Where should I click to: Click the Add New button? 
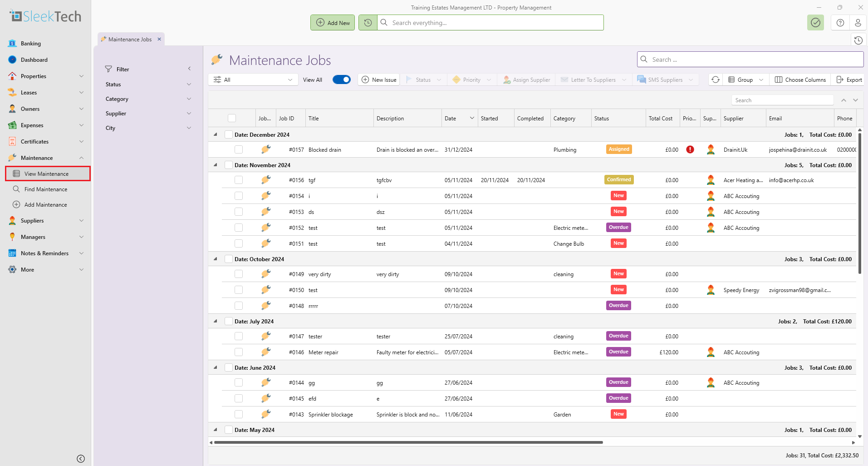point(333,23)
